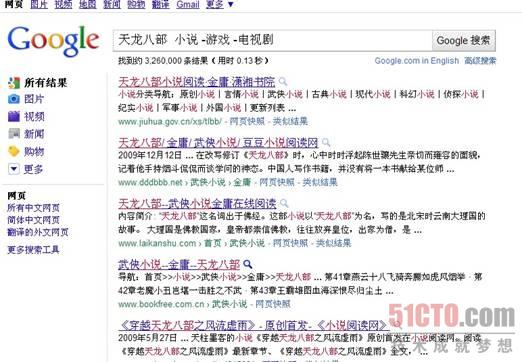
Task: Open result 天龙八部--武侠小说金庸在线阅读
Action: (197, 203)
